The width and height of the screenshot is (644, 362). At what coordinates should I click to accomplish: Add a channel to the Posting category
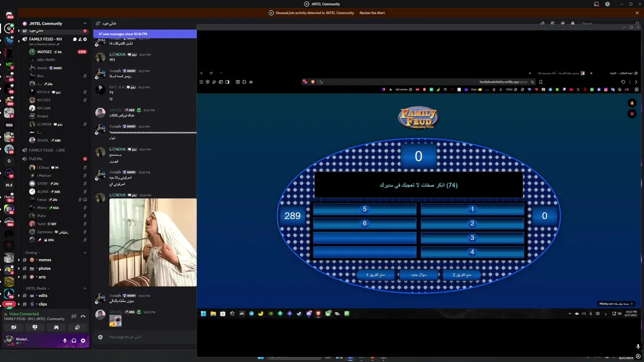85,253
